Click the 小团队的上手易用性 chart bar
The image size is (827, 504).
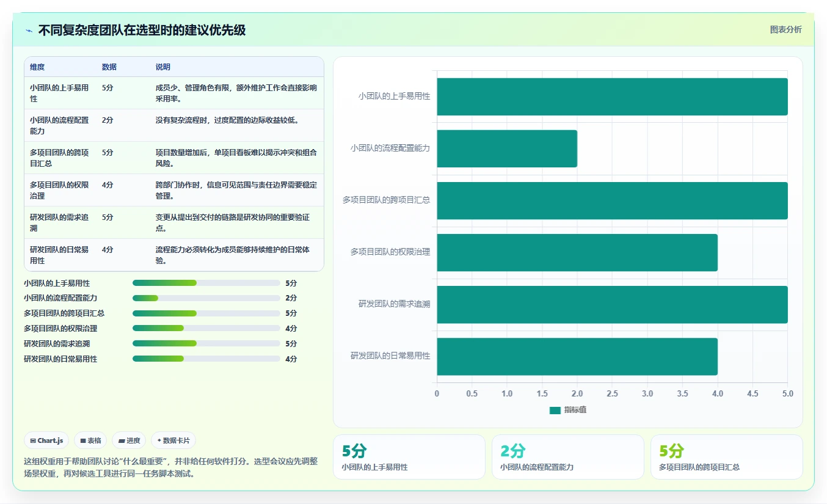tap(612, 97)
